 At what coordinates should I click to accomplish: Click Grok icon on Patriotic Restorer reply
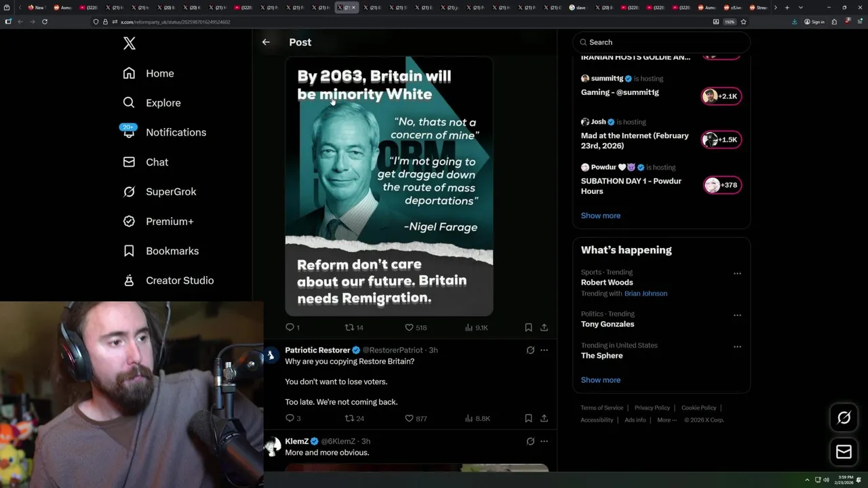[530, 350]
